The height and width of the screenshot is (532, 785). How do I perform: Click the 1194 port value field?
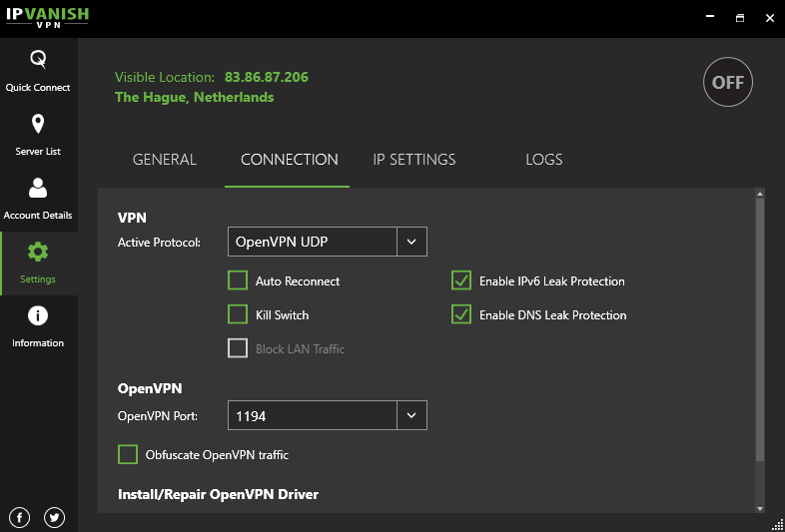tap(313, 415)
